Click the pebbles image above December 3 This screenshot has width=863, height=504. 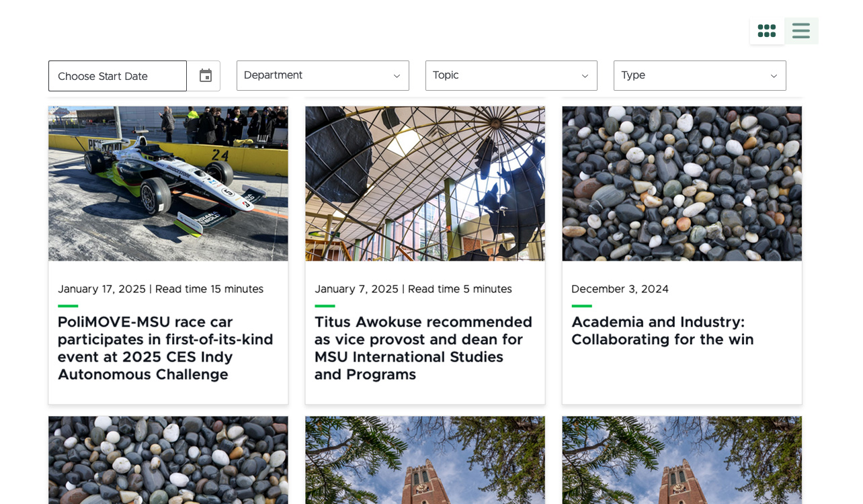coord(682,183)
